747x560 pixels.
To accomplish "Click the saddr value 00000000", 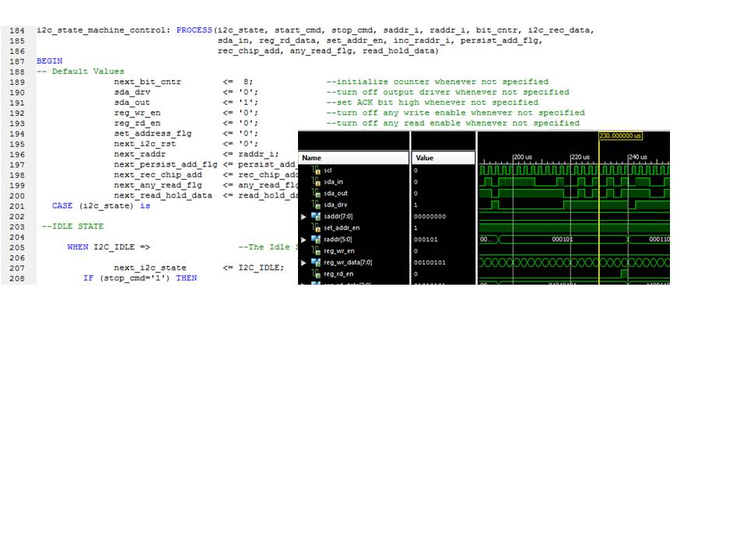I will coord(430,216).
